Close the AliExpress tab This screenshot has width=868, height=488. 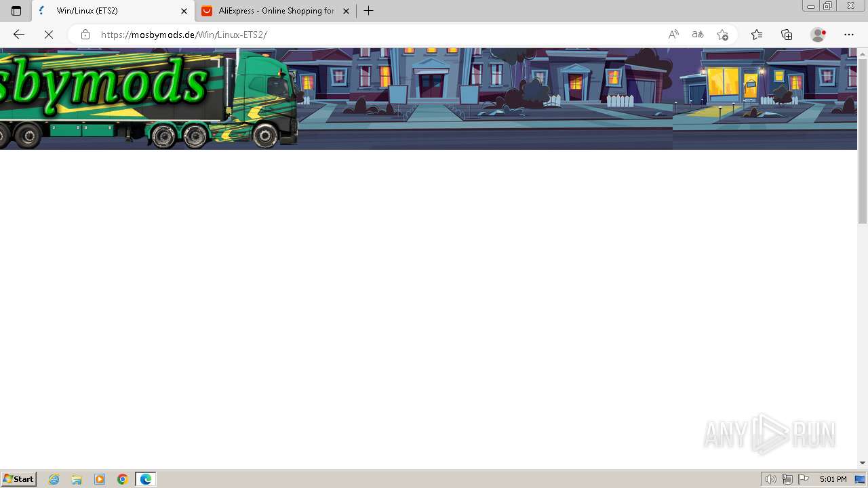[346, 11]
